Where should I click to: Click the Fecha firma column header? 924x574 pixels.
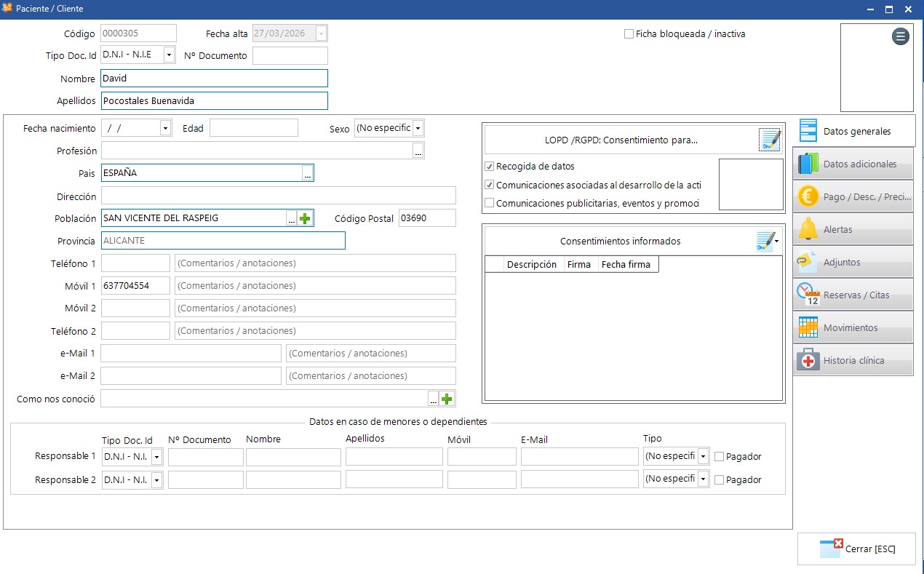pos(626,265)
